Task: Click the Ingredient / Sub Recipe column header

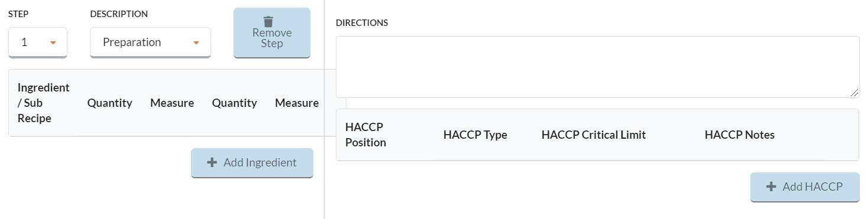Action: click(44, 103)
